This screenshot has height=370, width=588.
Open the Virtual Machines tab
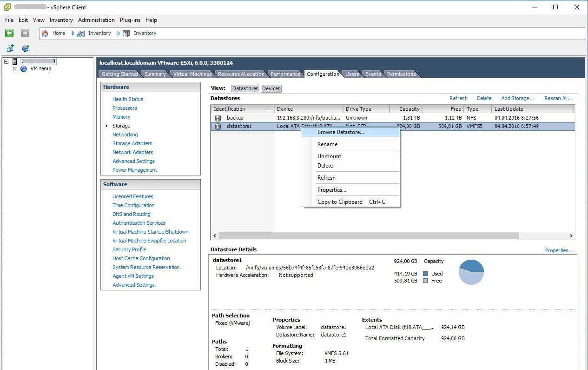point(192,74)
